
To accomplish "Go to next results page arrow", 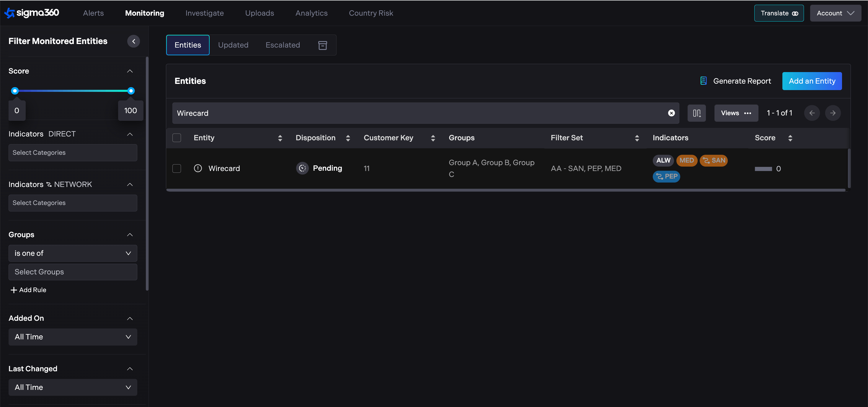I will (x=833, y=113).
